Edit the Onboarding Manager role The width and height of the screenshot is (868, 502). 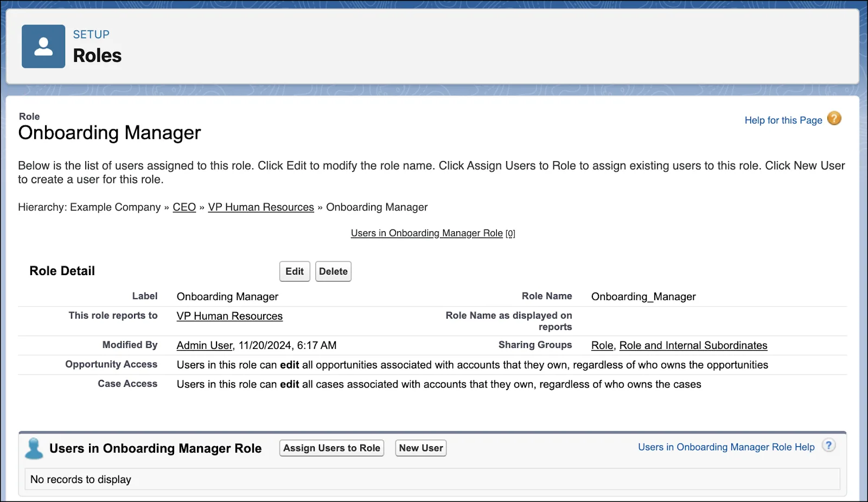[295, 271]
